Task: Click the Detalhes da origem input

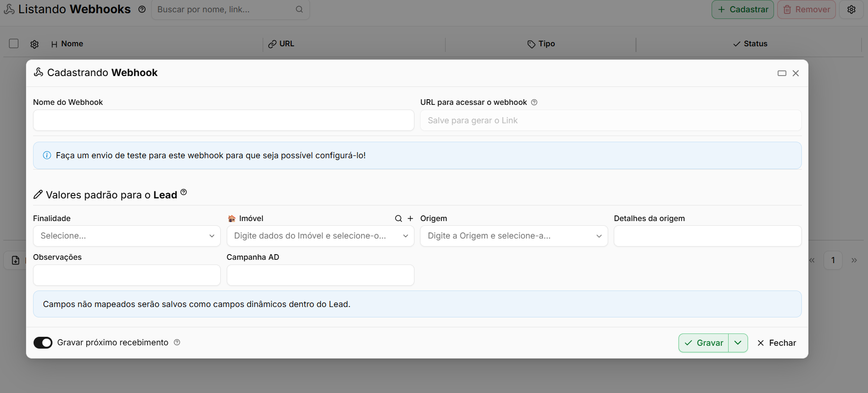Action: tap(707, 236)
